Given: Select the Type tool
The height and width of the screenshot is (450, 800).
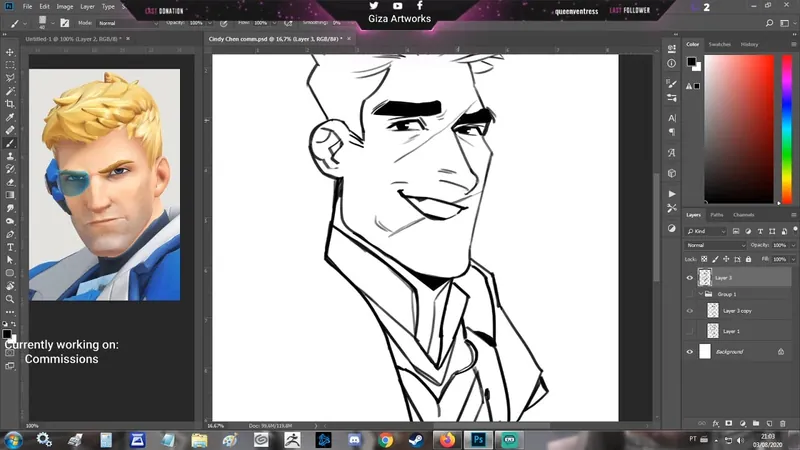Looking at the screenshot, I should (10, 247).
